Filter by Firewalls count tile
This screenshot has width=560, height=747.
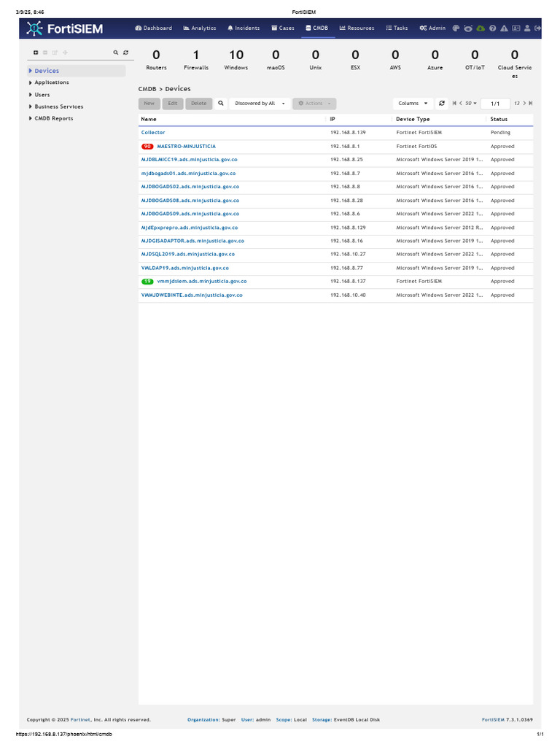(196, 60)
